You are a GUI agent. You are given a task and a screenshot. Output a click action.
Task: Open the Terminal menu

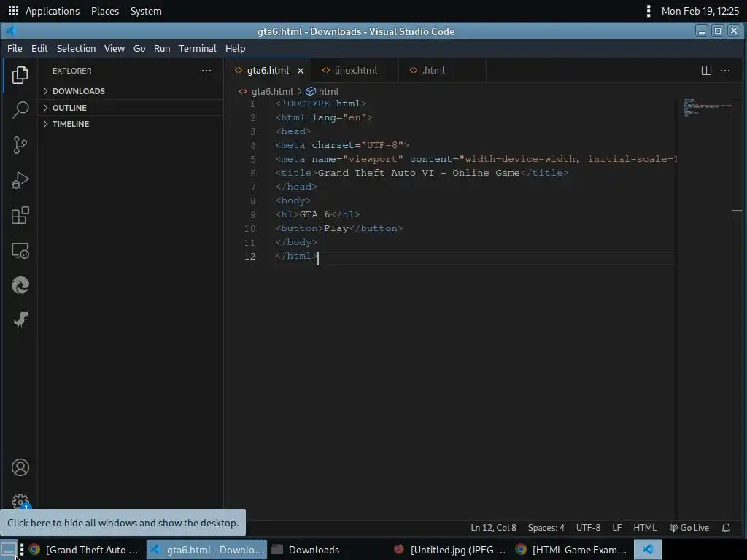(x=197, y=49)
